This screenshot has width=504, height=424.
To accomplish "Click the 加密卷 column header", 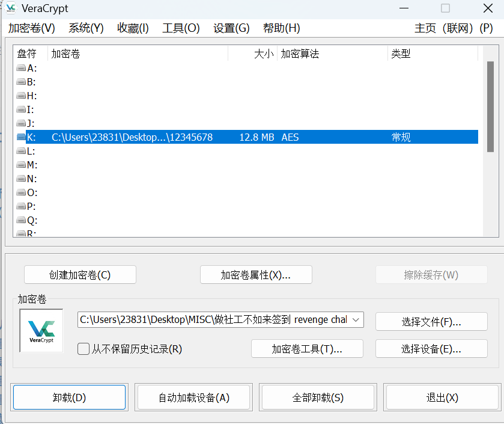I will [138, 54].
